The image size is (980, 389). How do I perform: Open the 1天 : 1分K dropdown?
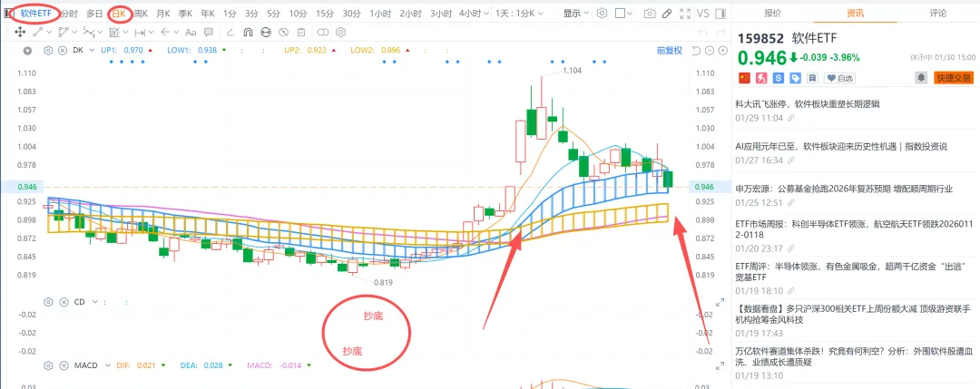tap(519, 13)
